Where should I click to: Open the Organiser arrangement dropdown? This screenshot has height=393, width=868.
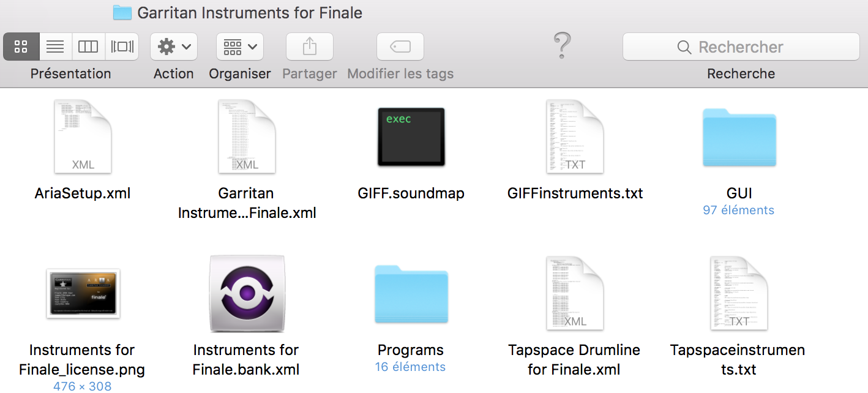[x=239, y=47]
